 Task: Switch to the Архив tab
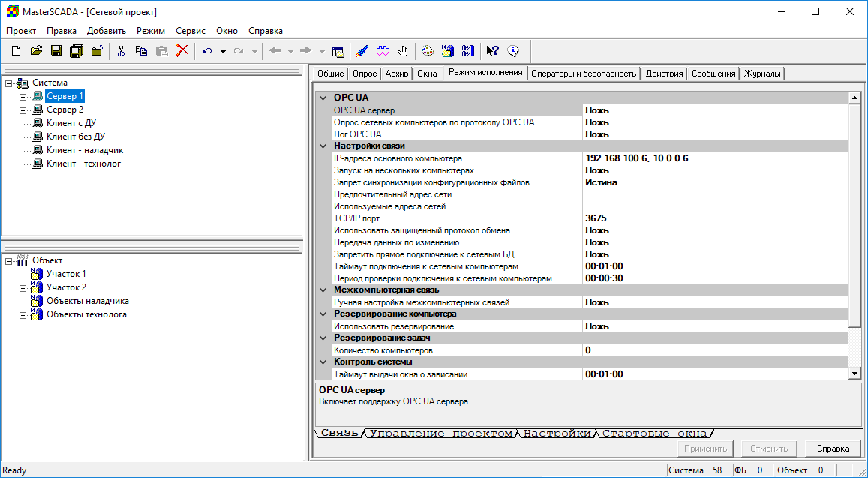click(x=397, y=74)
